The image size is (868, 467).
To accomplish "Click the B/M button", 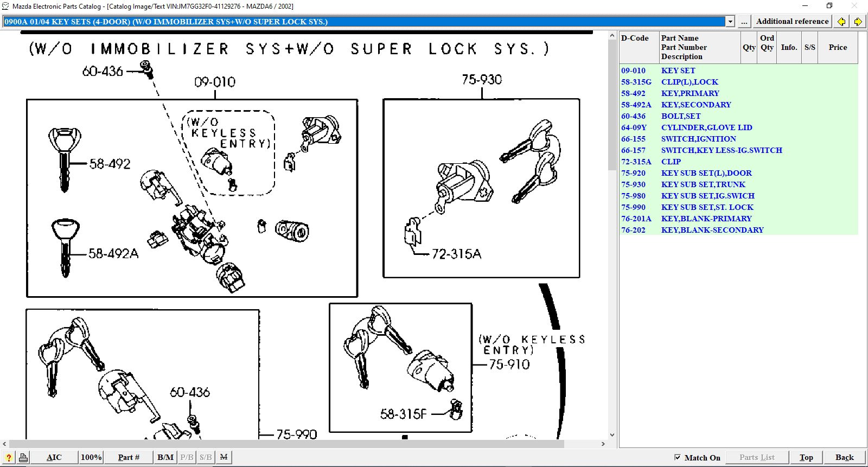I will tap(165, 457).
